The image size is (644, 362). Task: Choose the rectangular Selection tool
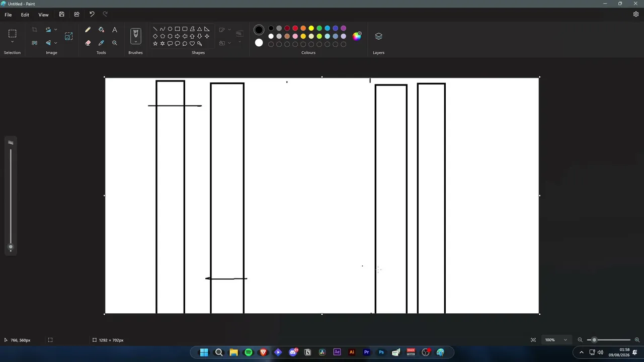click(12, 34)
